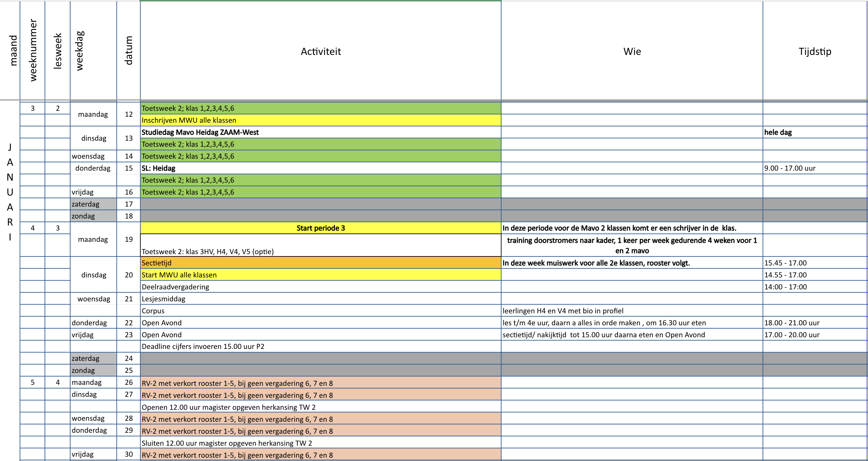868x461 pixels.
Task: Click the Wie column header
Action: pyautogui.click(x=632, y=51)
